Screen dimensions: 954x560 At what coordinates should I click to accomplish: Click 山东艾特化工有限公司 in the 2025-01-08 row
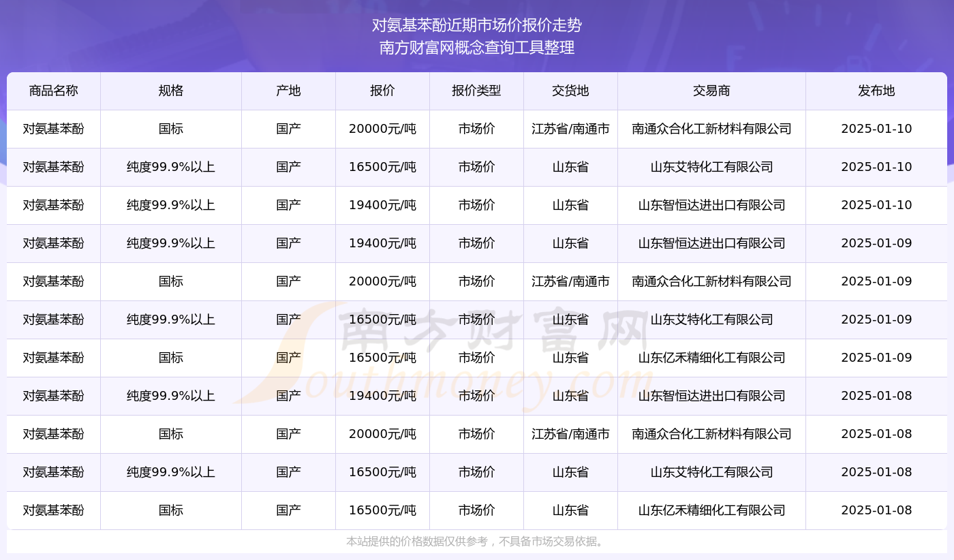coord(711,472)
